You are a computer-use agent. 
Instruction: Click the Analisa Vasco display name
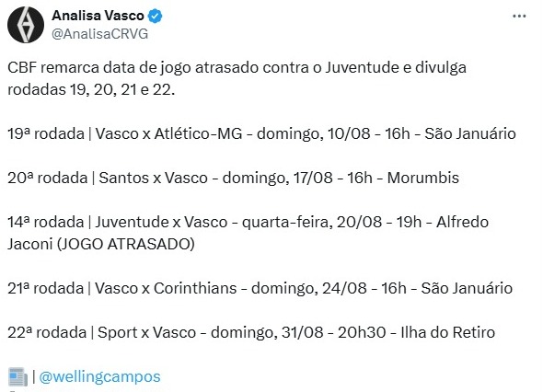(x=98, y=16)
